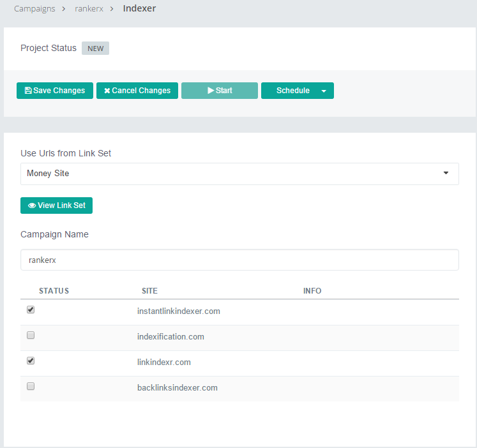
Task: Click the Campaign Name label
Action: 54,234
